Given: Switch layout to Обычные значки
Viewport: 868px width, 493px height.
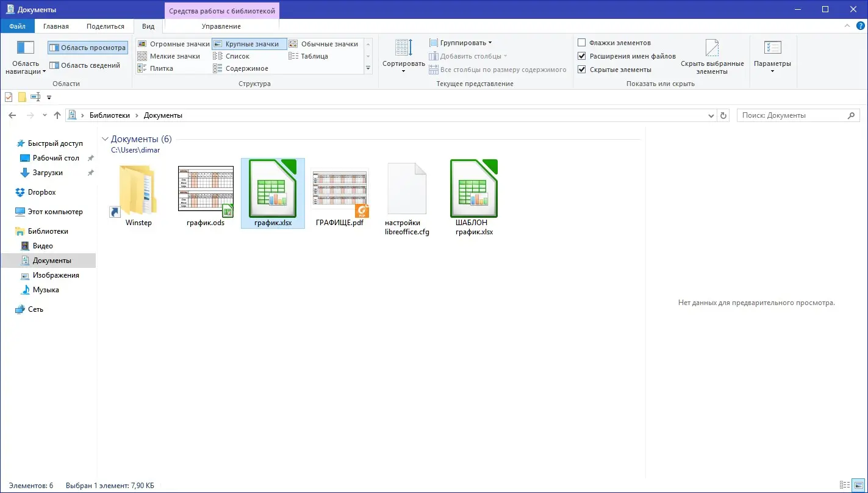Looking at the screenshot, I should point(323,44).
